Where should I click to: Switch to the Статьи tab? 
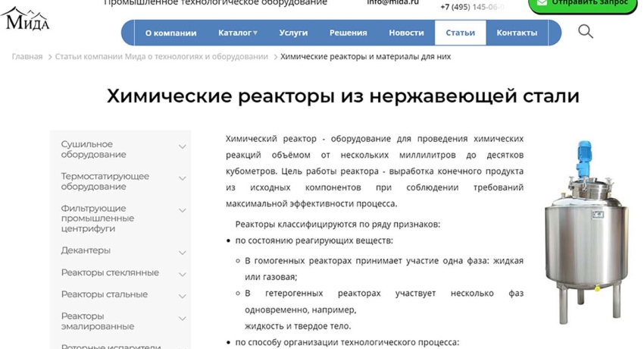click(x=460, y=33)
